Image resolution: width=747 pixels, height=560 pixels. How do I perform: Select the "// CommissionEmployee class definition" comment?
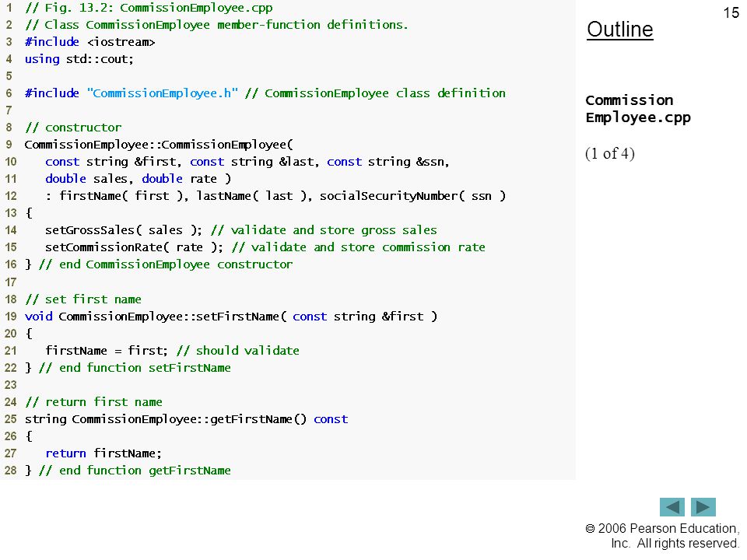coord(375,93)
